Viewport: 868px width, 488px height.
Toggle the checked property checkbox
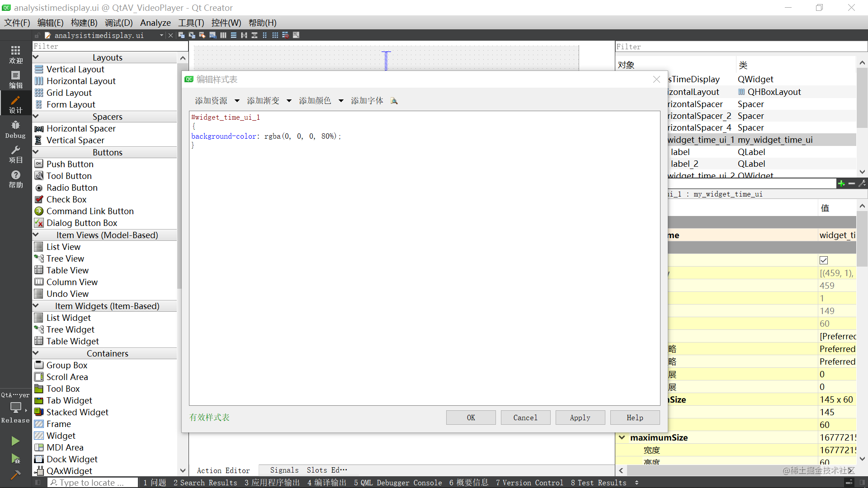824,260
